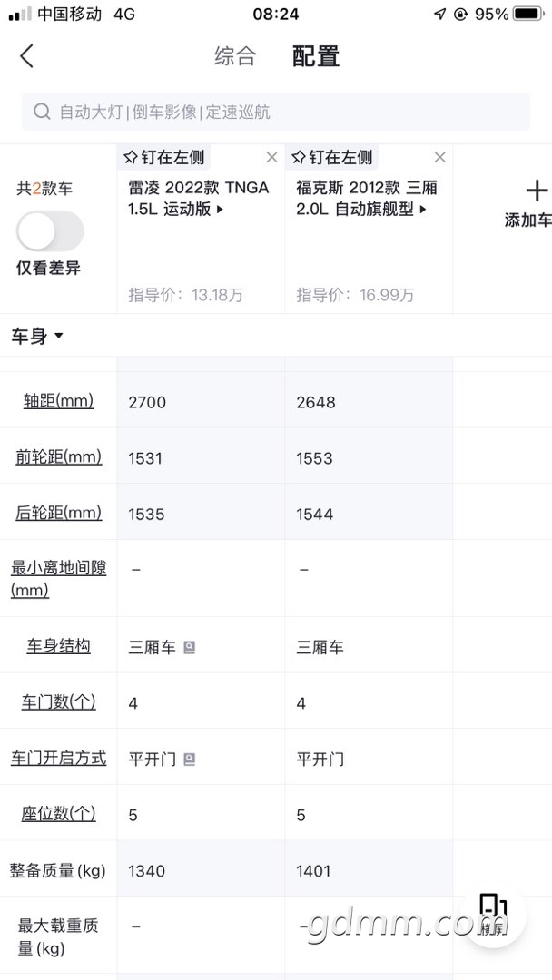
Task: Tap the location arrow in status bar
Action: [x=440, y=14]
